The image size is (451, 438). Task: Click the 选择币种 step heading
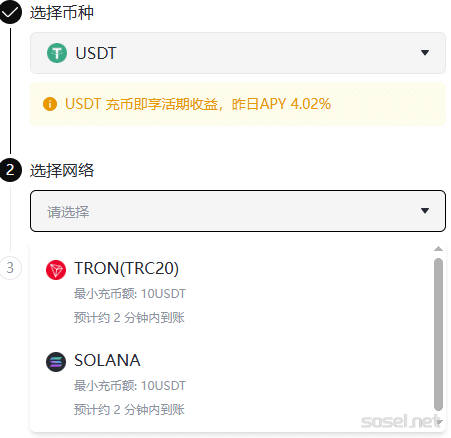coord(62,13)
